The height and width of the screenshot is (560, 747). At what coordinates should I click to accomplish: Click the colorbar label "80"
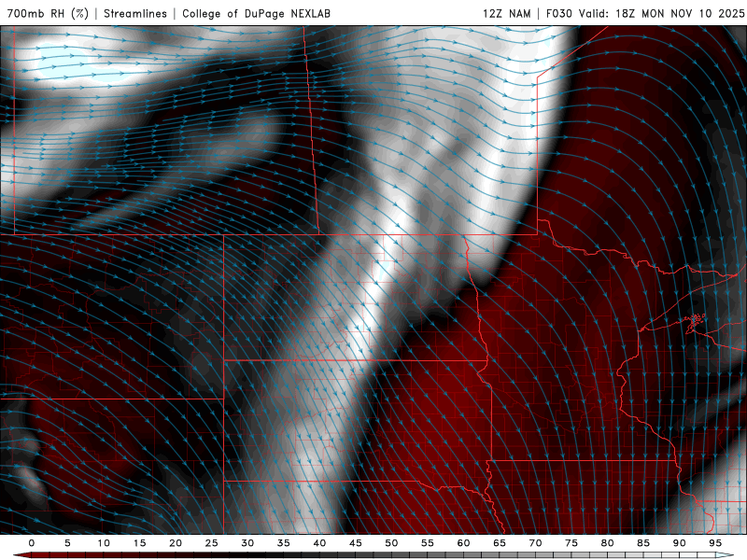[607, 543]
